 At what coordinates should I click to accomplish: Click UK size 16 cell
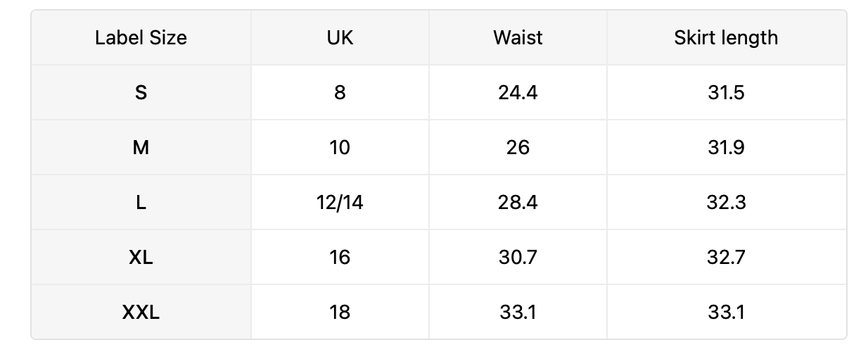(340, 257)
